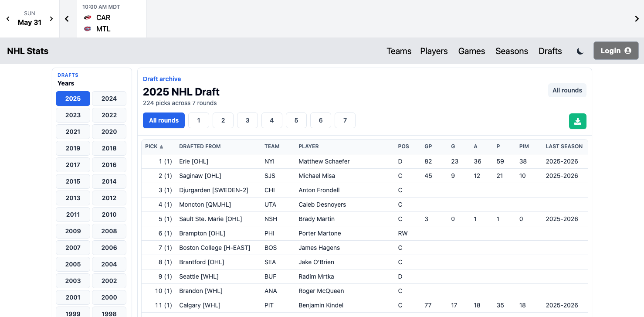This screenshot has height=317, width=644.
Task: Select draft year 2018
Action: (109, 148)
